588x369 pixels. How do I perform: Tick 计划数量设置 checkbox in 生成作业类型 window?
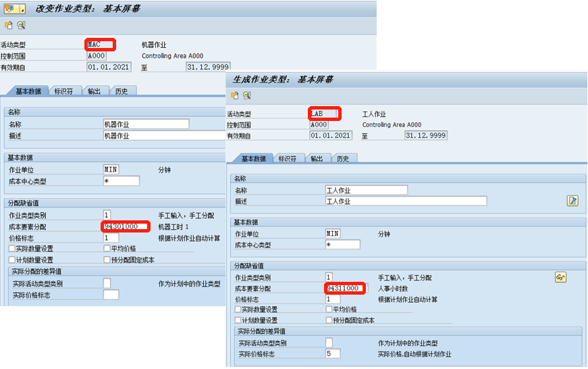[238, 320]
